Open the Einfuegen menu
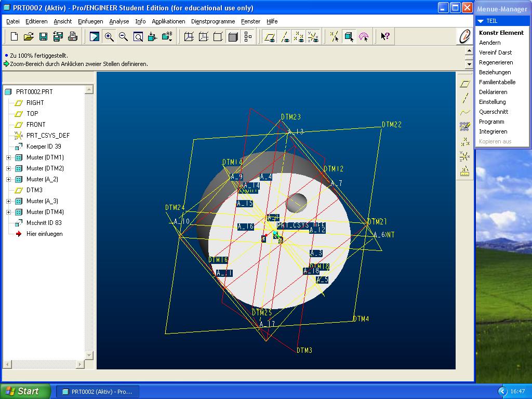532x399 pixels. [90, 21]
